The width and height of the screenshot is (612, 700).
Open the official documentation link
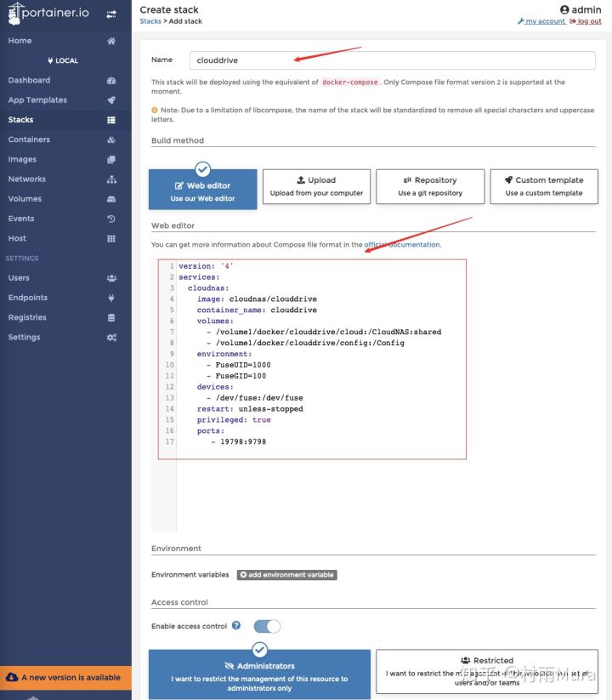pos(402,245)
